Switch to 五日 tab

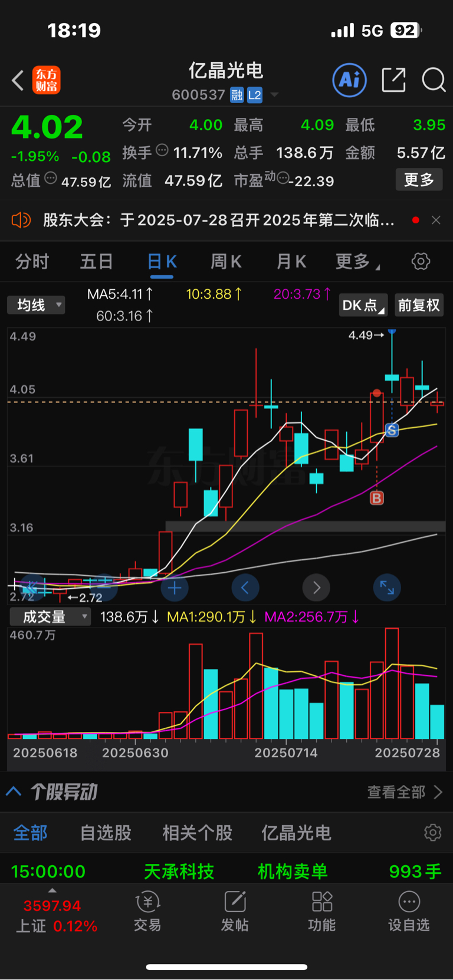click(96, 262)
